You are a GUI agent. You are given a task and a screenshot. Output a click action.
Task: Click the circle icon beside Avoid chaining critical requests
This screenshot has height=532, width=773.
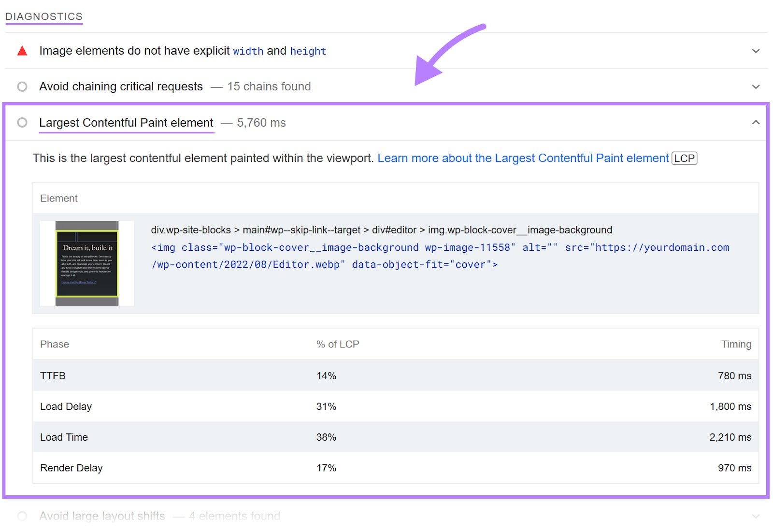click(22, 86)
